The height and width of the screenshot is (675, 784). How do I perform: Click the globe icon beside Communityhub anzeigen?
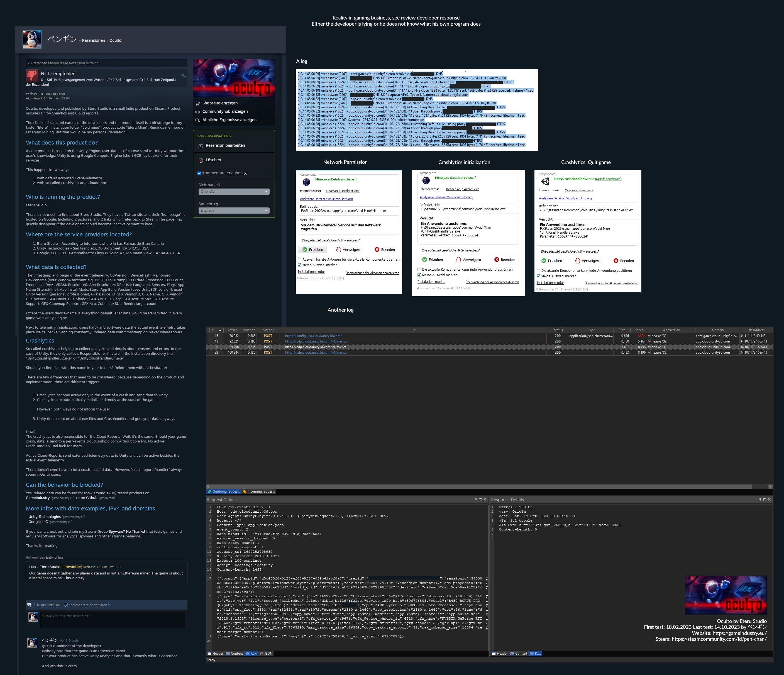[197, 112]
